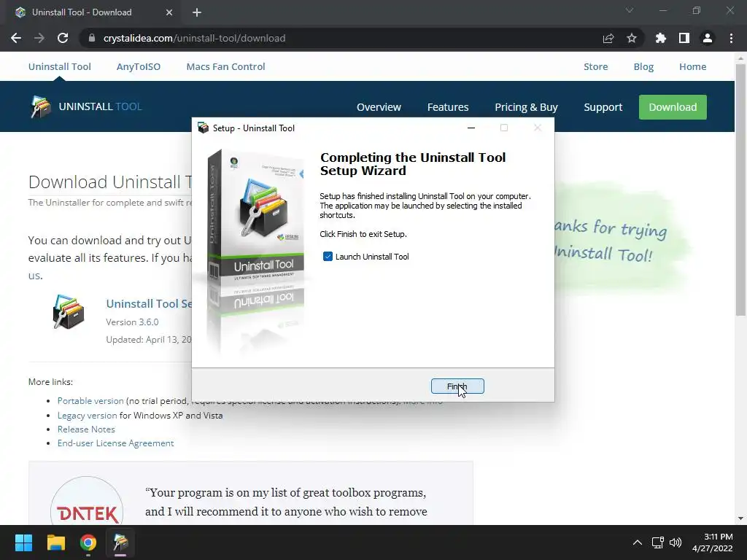Open Pricing & Buy nav item

[x=526, y=107]
